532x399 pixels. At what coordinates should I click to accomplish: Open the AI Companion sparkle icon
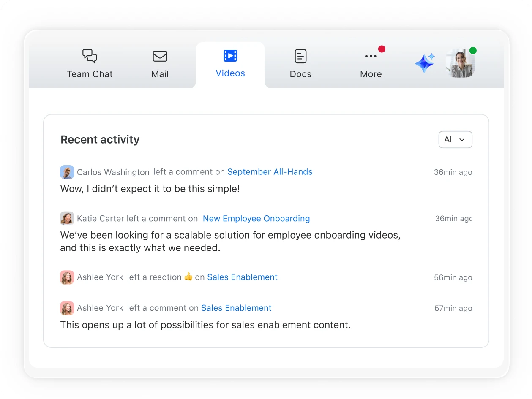[x=425, y=63]
